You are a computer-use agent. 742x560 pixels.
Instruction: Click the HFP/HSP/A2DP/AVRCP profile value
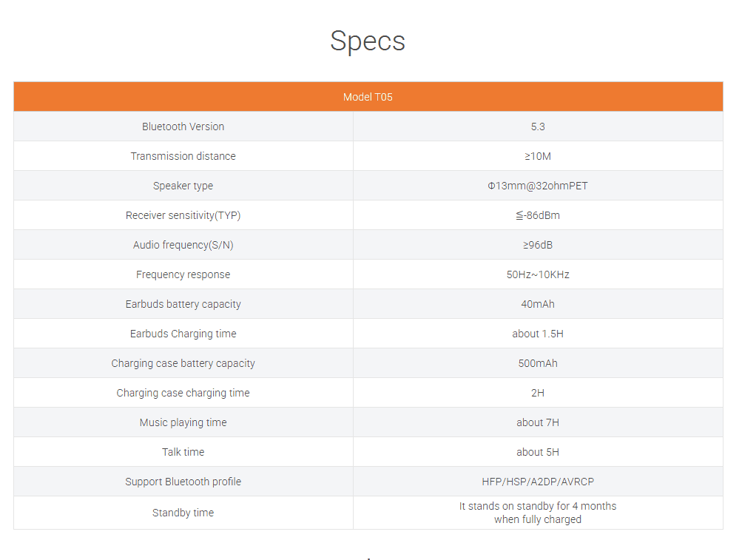pyautogui.click(x=538, y=482)
